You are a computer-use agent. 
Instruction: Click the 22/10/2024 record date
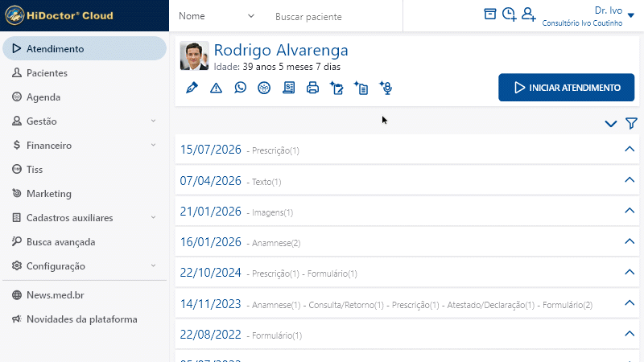click(x=210, y=273)
